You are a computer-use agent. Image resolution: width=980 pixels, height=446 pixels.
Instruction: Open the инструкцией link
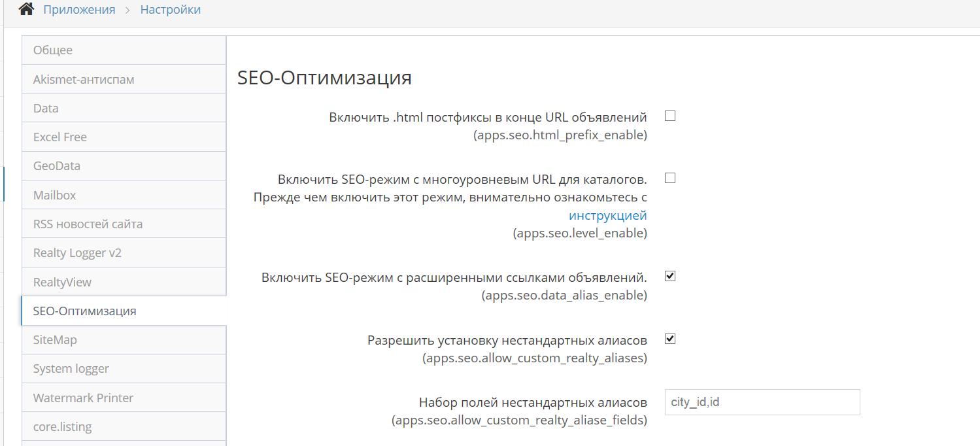(608, 215)
